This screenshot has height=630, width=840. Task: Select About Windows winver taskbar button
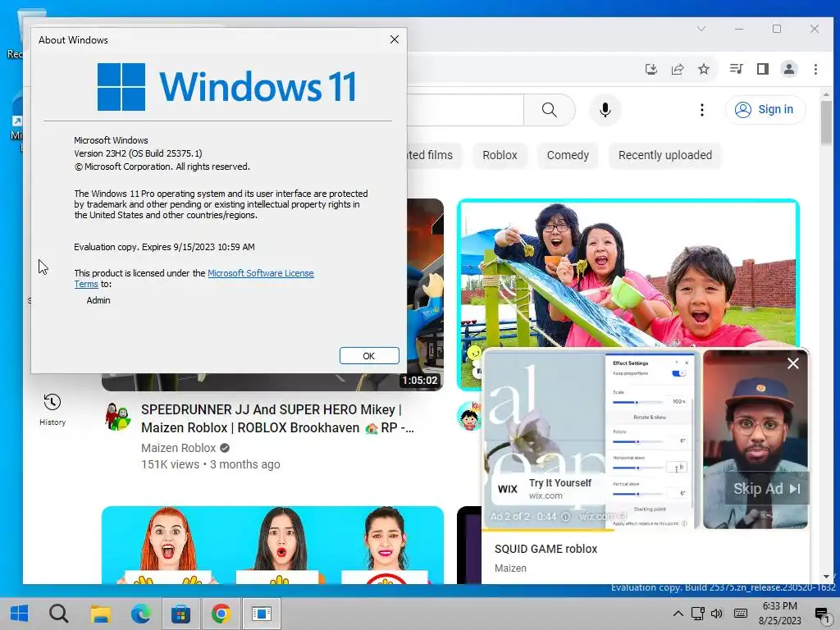(262, 614)
